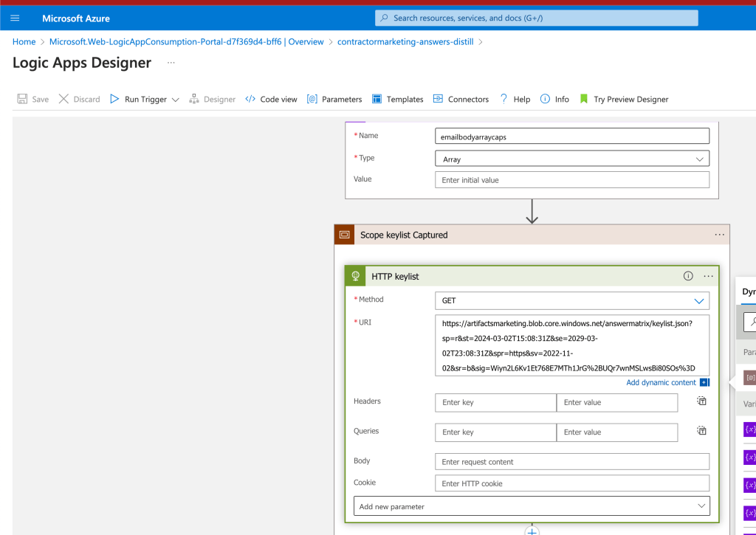Switch Queries to text mode icon

pyautogui.click(x=701, y=431)
